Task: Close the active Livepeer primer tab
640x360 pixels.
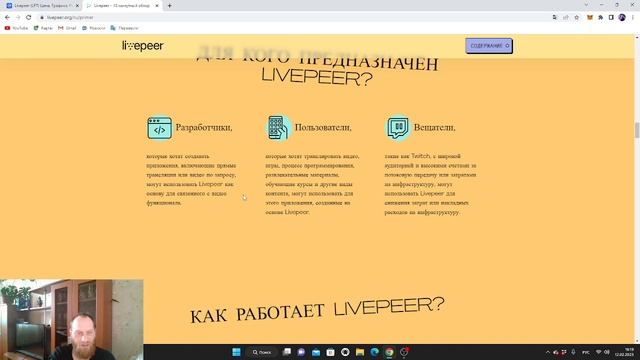Action: 157,6
